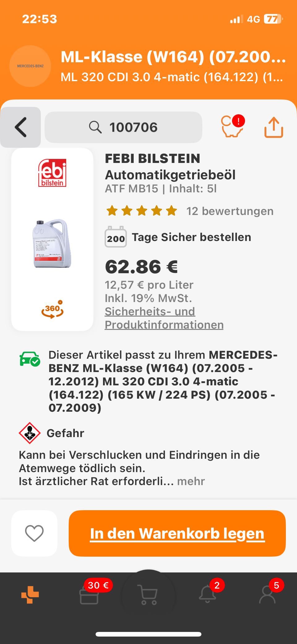Expand hazard text with mehr
This screenshot has width=297, height=644.
coord(191,481)
